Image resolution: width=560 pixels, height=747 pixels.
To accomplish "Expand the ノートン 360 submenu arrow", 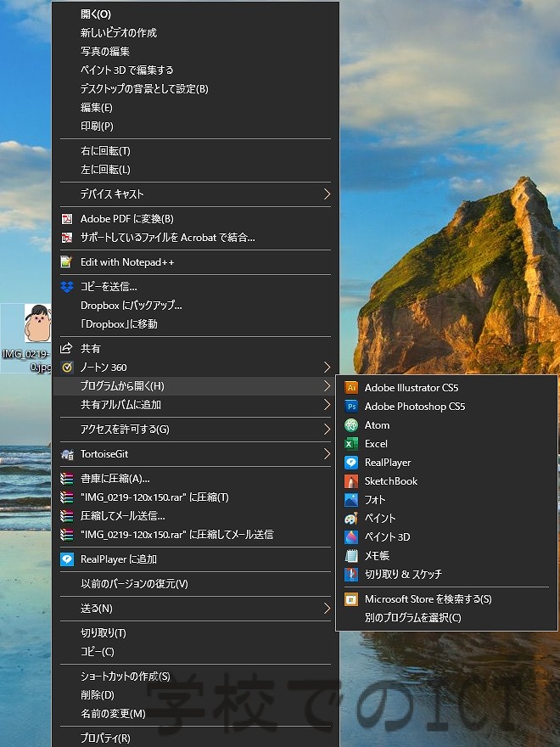I will pyautogui.click(x=327, y=367).
